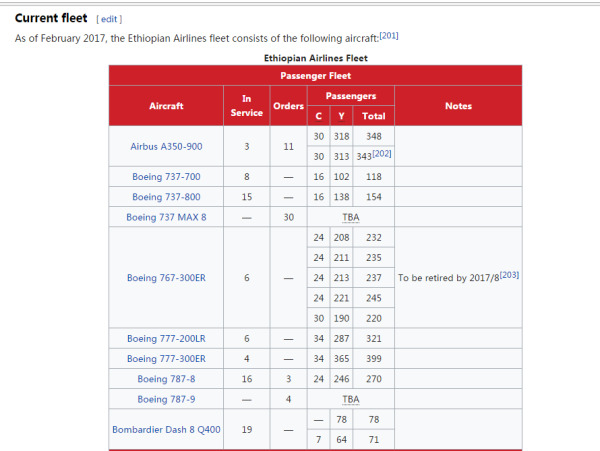600x451 pixels.
Task: Follow the Boeing 737-800 link
Action: coord(166,197)
